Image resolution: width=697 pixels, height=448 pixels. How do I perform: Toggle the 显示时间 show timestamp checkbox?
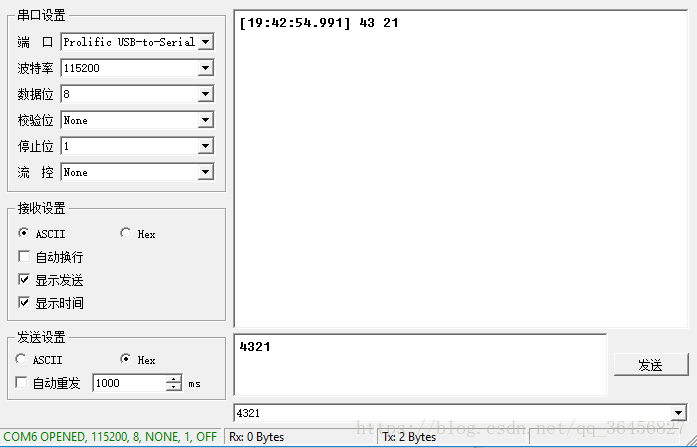pyautogui.click(x=50, y=303)
